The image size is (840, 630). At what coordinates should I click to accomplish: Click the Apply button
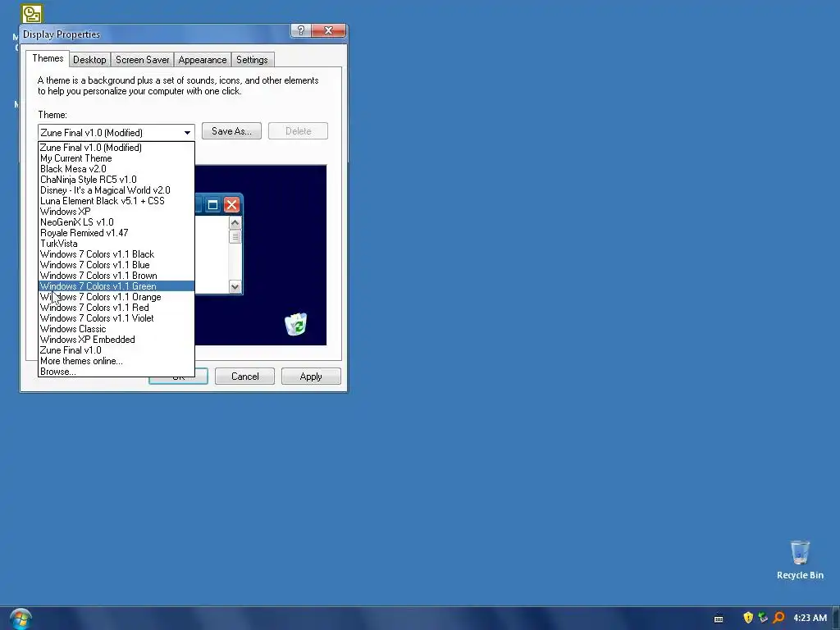[x=311, y=376]
